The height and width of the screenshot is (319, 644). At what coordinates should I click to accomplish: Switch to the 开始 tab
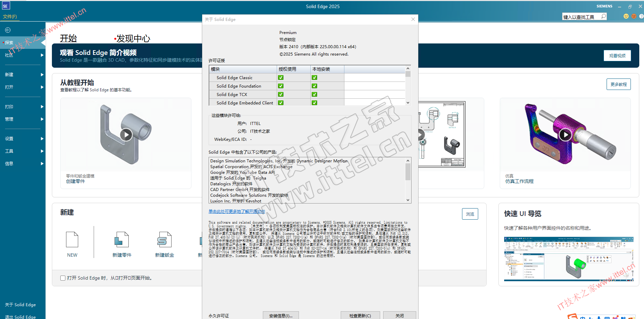point(68,38)
